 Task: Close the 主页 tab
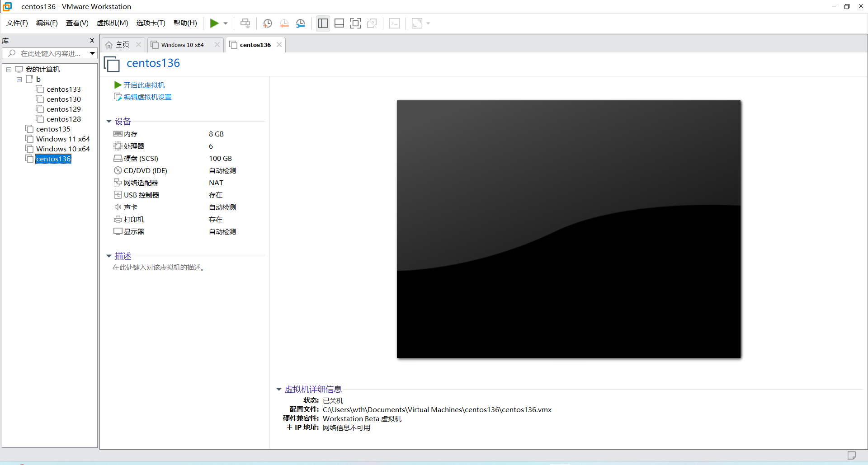tap(139, 44)
